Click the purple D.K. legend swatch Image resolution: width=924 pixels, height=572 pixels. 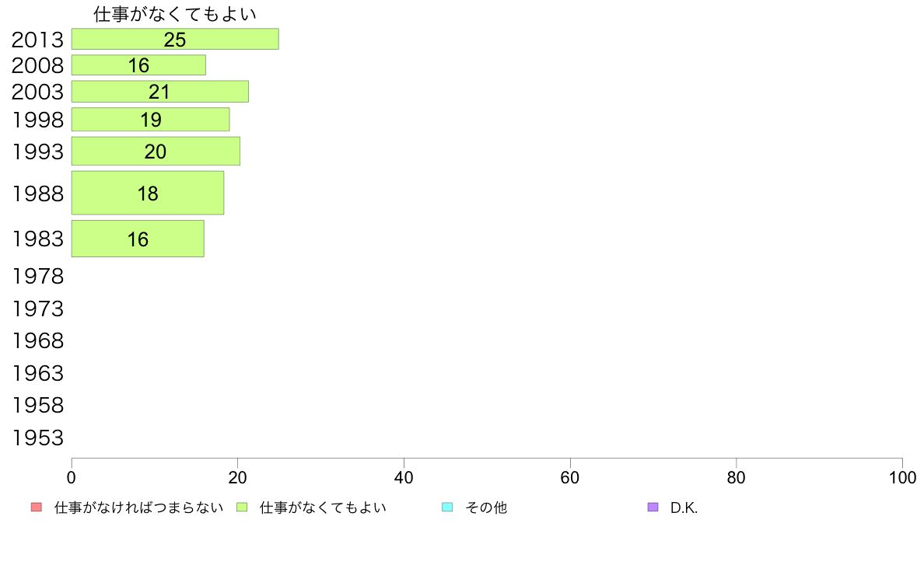[x=653, y=507]
